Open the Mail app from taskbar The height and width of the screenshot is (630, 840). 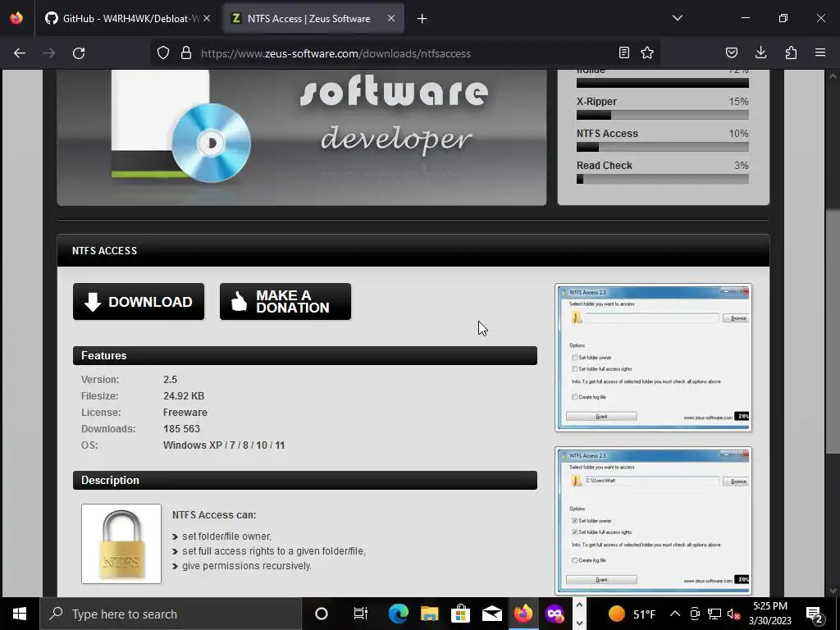click(x=492, y=614)
